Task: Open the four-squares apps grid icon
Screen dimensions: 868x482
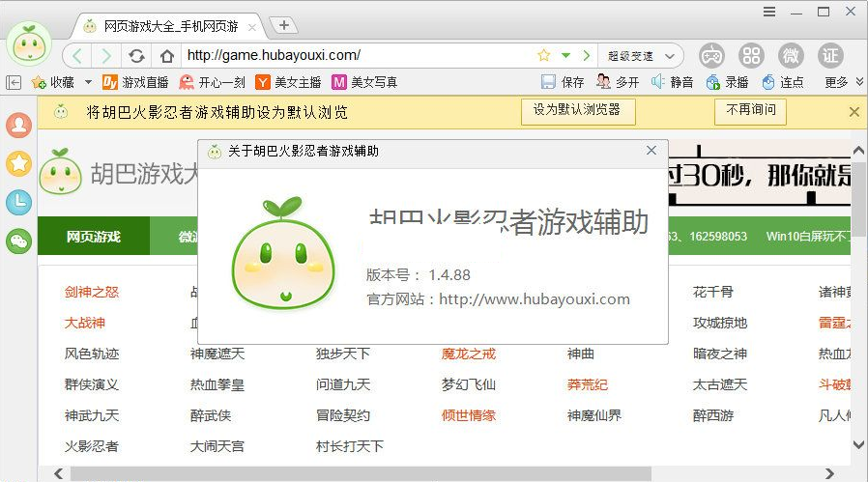Action: pos(751,55)
